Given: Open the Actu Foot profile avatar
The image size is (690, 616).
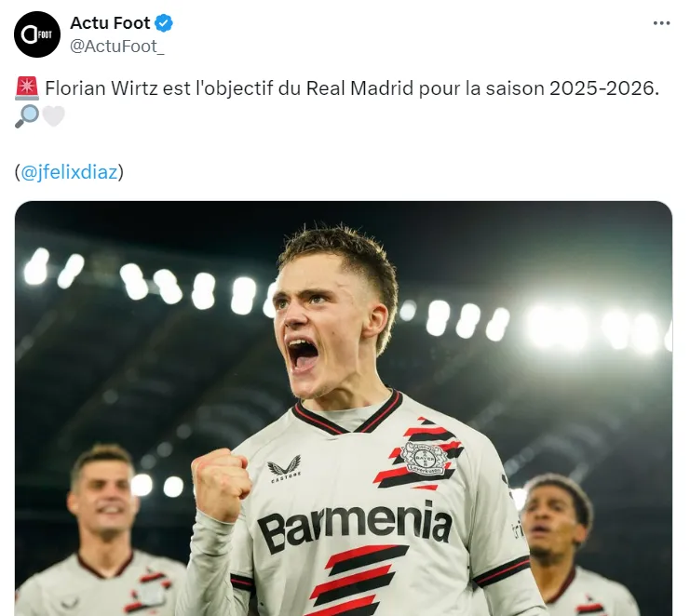Looking at the screenshot, I should coord(37,34).
